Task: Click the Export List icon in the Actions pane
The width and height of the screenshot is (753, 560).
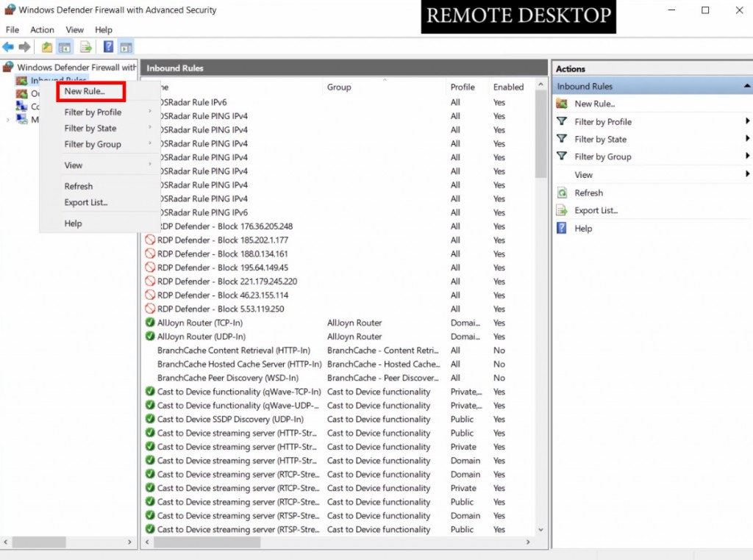Action: pos(562,210)
